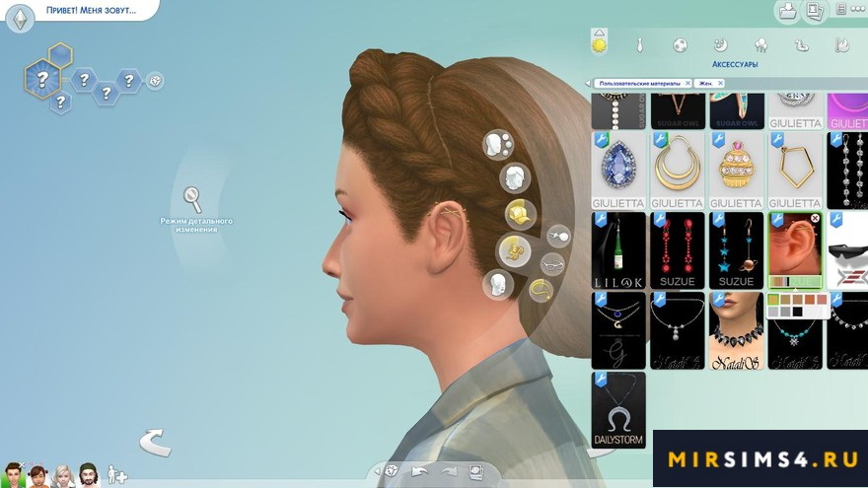Pick the rose pink color swatch
Viewport: 868px width, 488px height.
[x=822, y=300]
